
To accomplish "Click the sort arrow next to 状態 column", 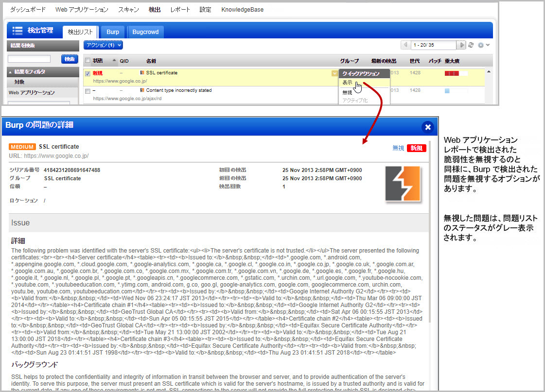I will coord(114,61).
